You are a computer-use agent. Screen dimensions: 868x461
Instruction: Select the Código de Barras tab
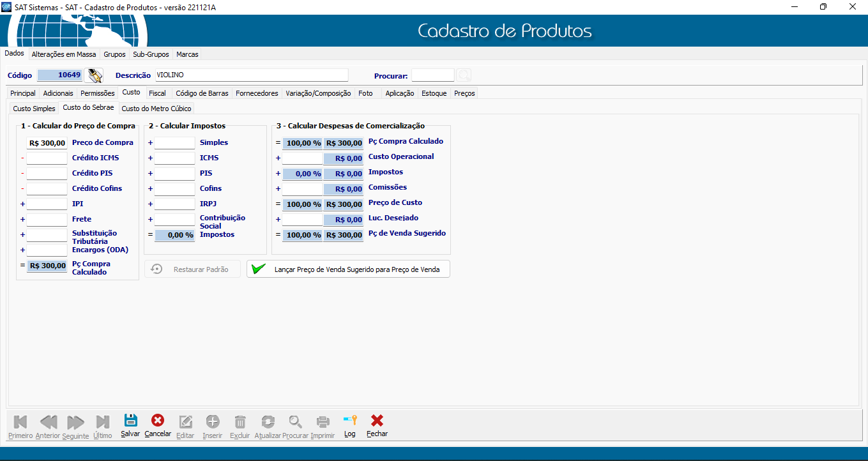coord(202,93)
